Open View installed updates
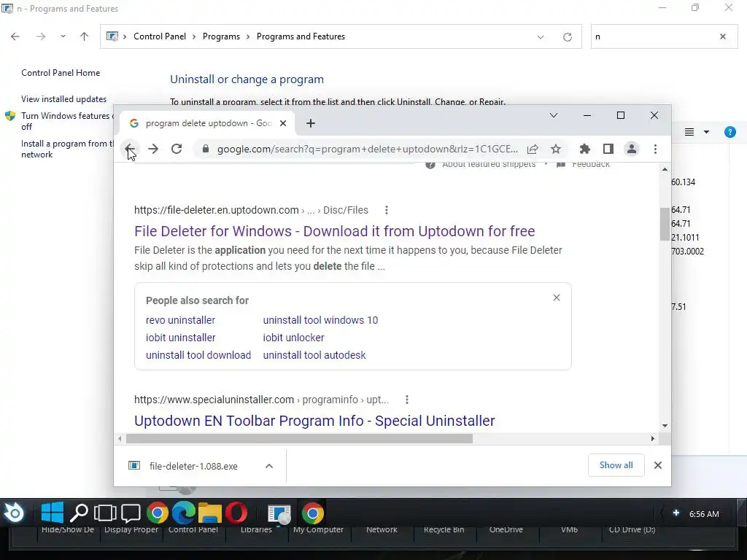The width and height of the screenshot is (747, 560). click(x=64, y=99)
